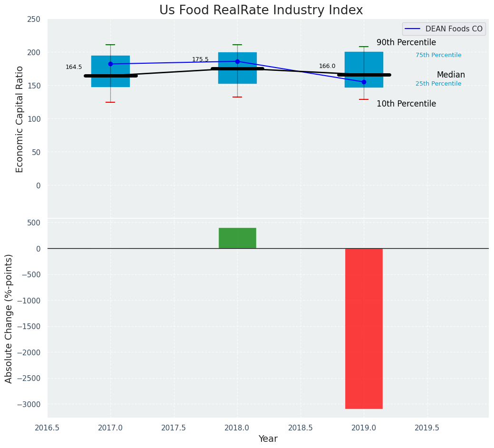
Task: Click the 175.5 median value label
Action: pos(200,59)
